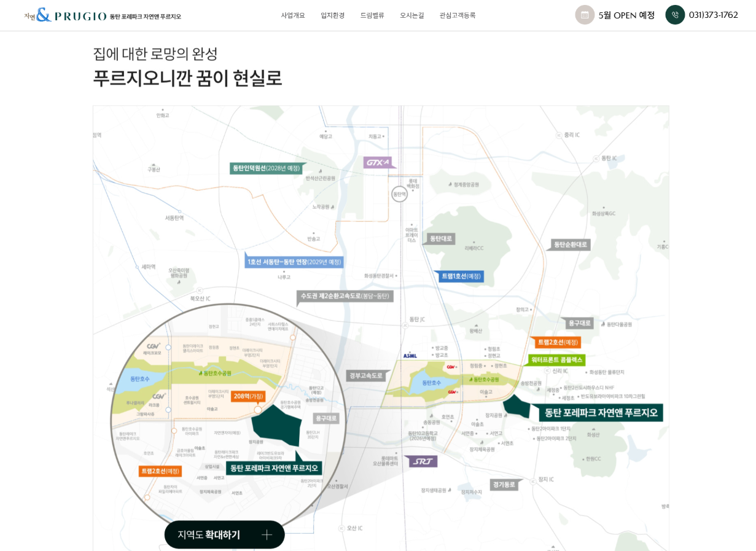Click the plus icon on 확대하기 button
This screenshot has width=756, height=551.
(x=267, y=534)
